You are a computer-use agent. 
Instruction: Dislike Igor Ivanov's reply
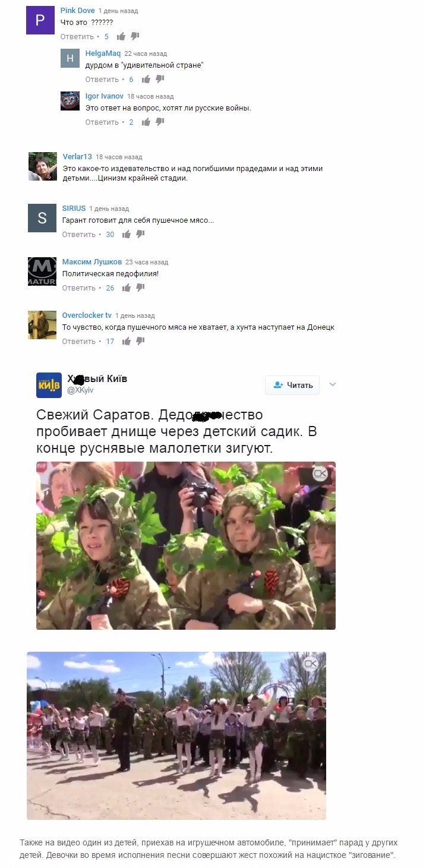pyautogui.click(x=160, y=122)
